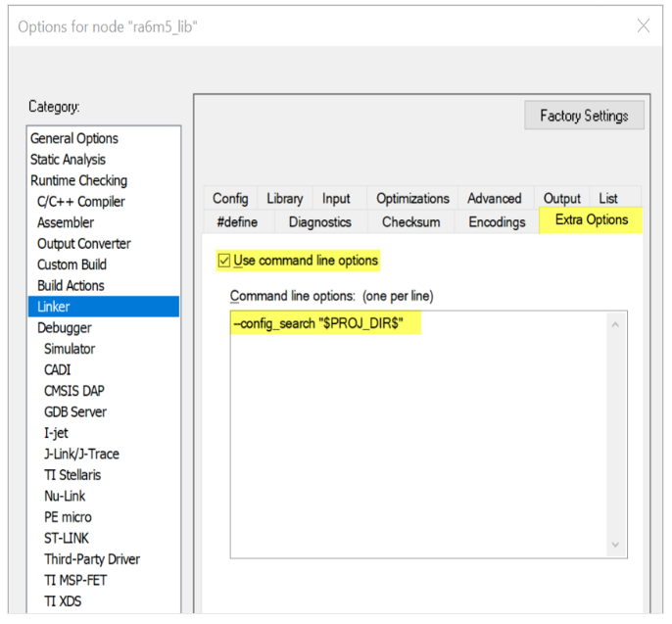The height and width of the screenshot is (624, 672).
Task: Select Nu-Link entry
Action: [65, 496]
